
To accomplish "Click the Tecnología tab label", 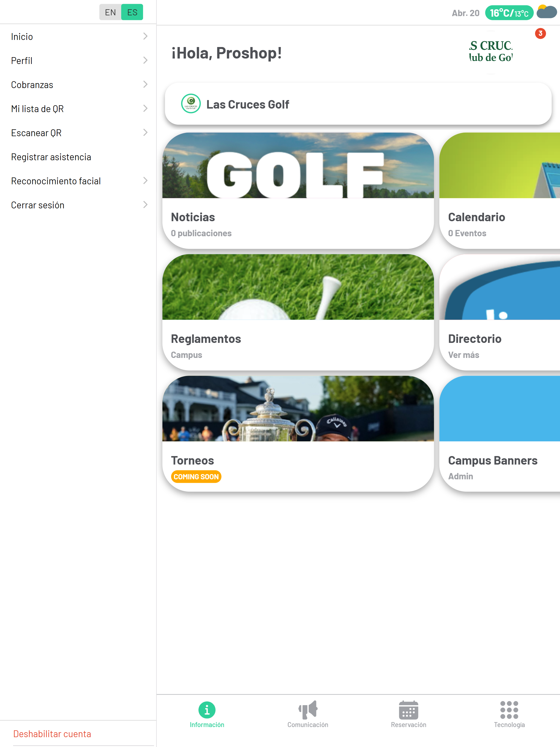I will [x=509, y=725].
